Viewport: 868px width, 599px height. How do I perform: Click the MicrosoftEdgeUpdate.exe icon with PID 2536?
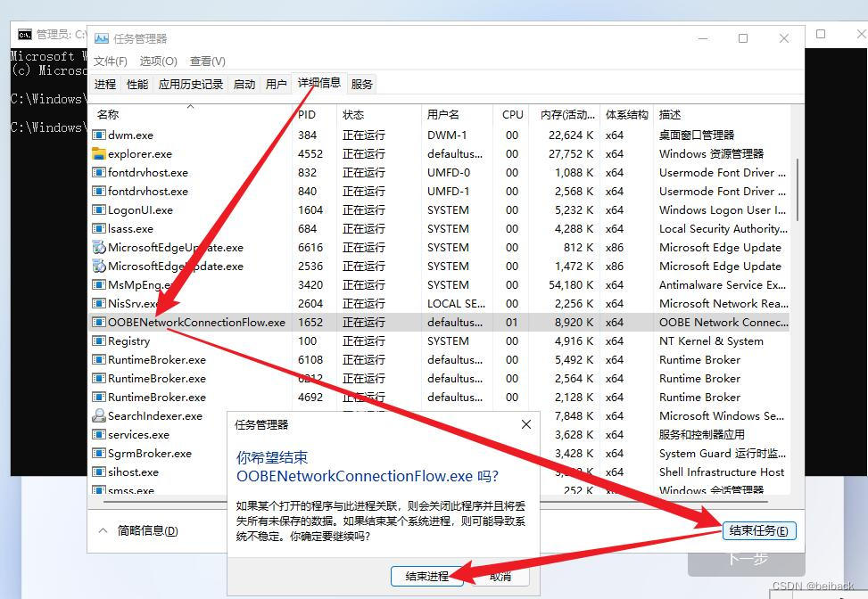click(98, 266)
